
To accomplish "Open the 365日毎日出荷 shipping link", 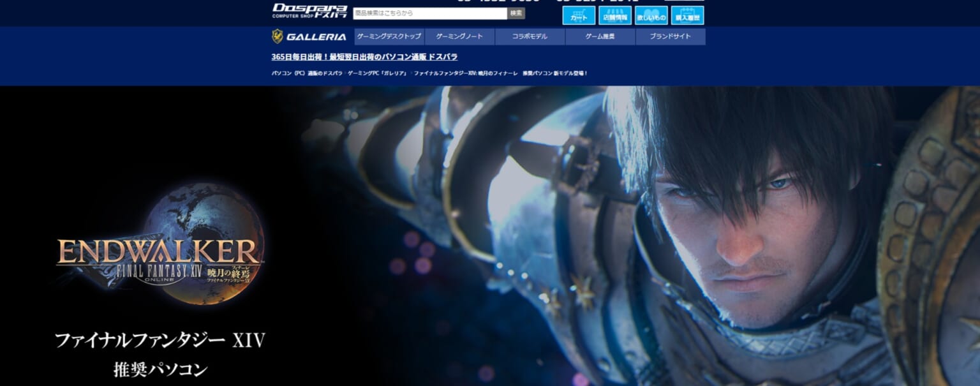I will (x=364, y=57).
